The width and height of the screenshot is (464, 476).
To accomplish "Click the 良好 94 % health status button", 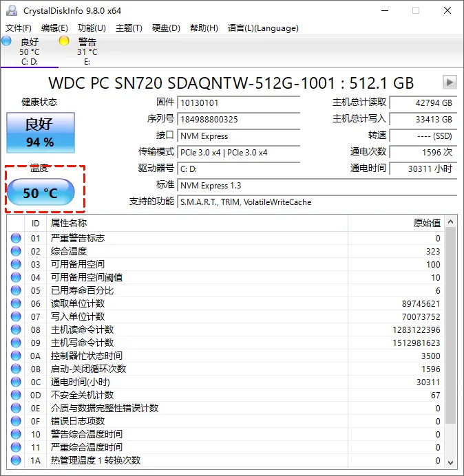I will [x=41, y=133].
